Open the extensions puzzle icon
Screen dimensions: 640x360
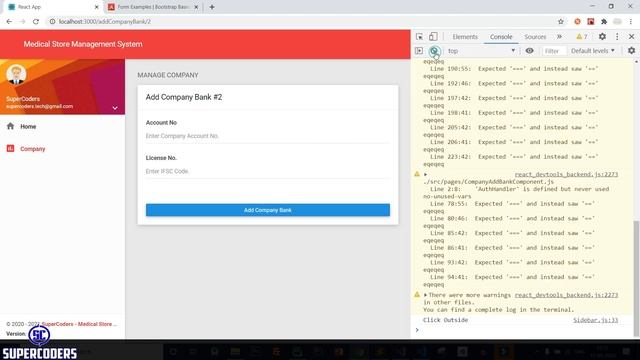coord(604,22)
